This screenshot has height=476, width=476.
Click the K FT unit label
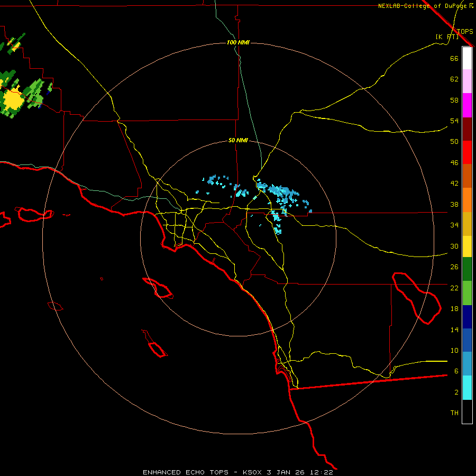[x=447, y=36]
